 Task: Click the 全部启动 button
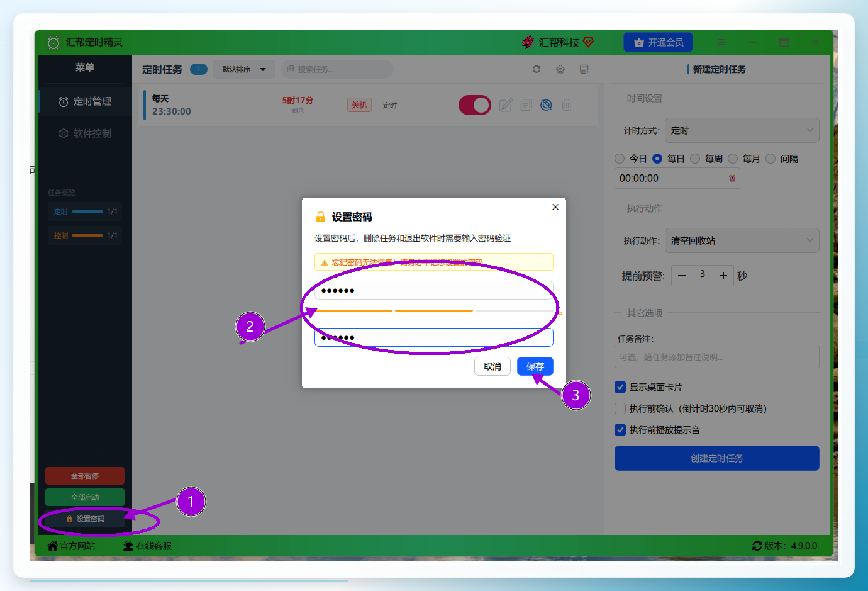(x=85, y=497)
